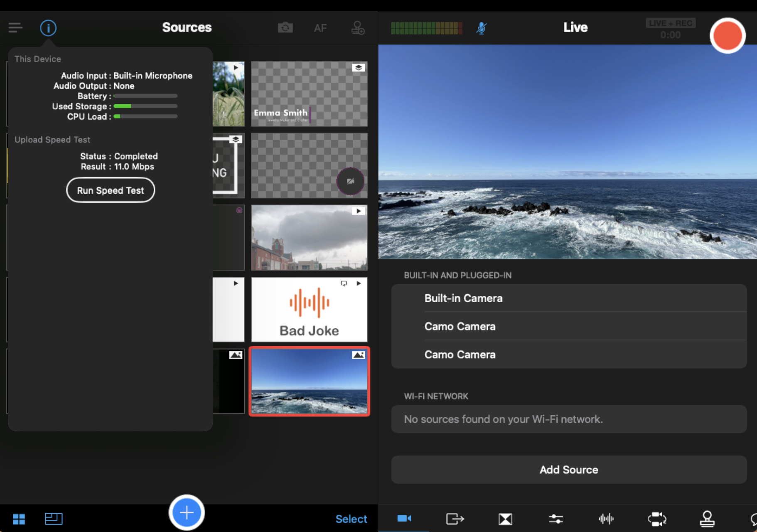The image size is (757, 532).
Task: Click the Add Source button
Action: point(568,470)
